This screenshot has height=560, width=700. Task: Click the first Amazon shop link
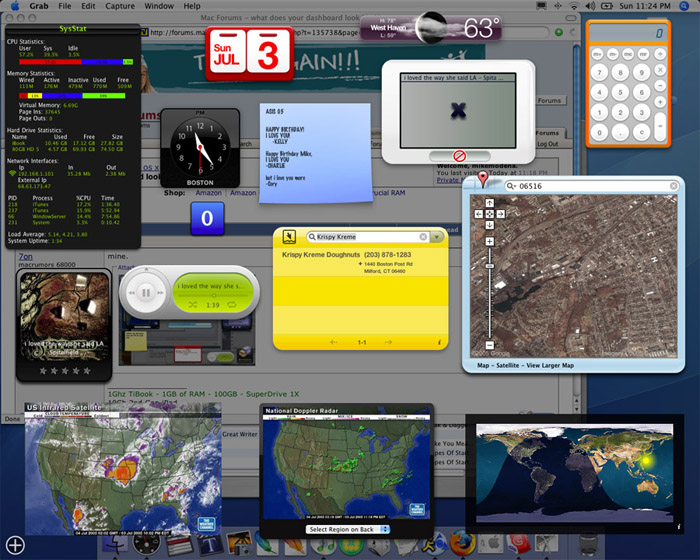click(208, 193)
